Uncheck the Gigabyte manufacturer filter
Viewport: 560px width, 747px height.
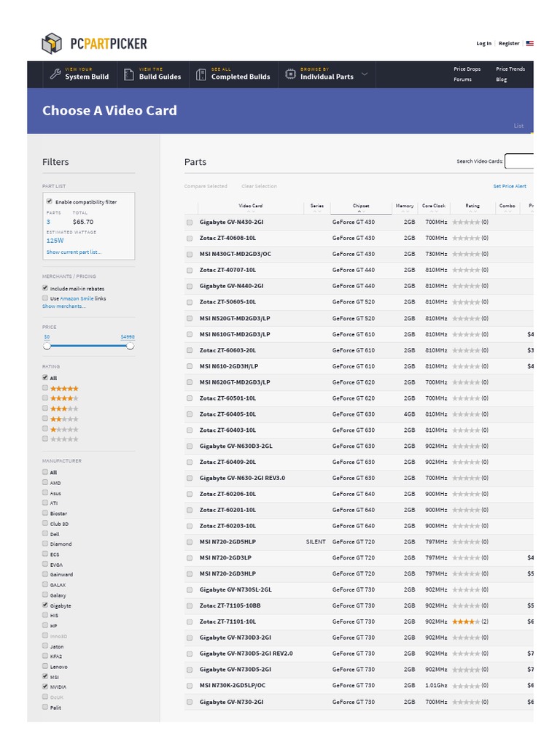click(x=44, y=605)
